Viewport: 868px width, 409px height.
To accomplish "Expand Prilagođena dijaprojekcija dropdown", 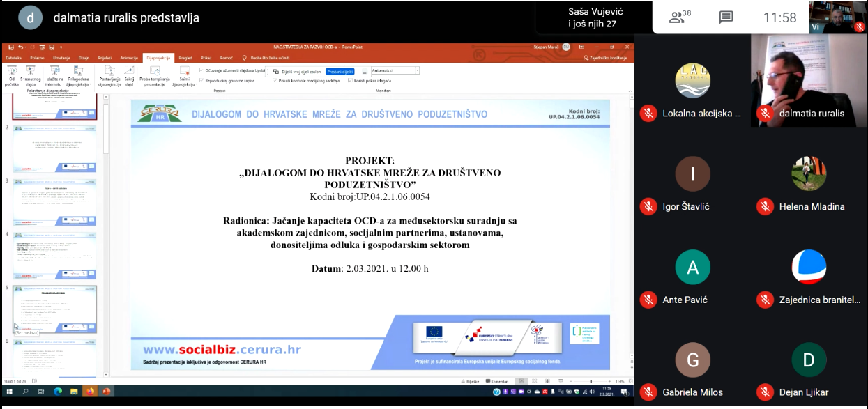I will click(79, 75).
